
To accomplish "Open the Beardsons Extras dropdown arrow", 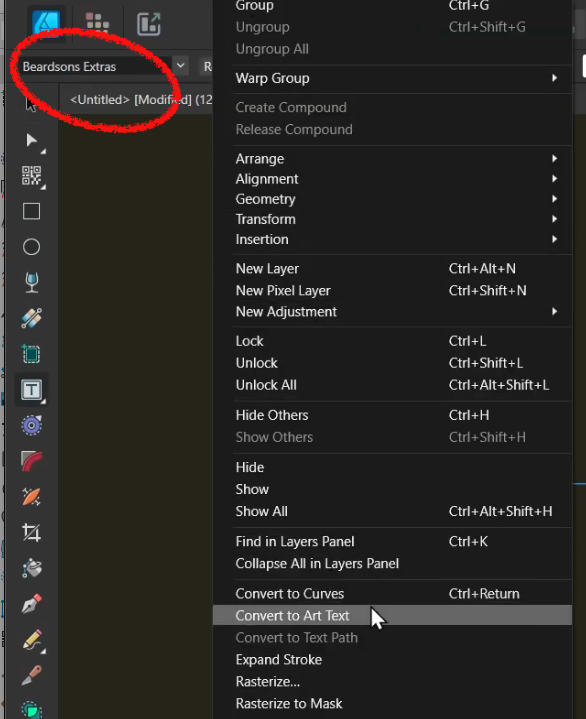I will pyautogui.click(x=181, y=66).
